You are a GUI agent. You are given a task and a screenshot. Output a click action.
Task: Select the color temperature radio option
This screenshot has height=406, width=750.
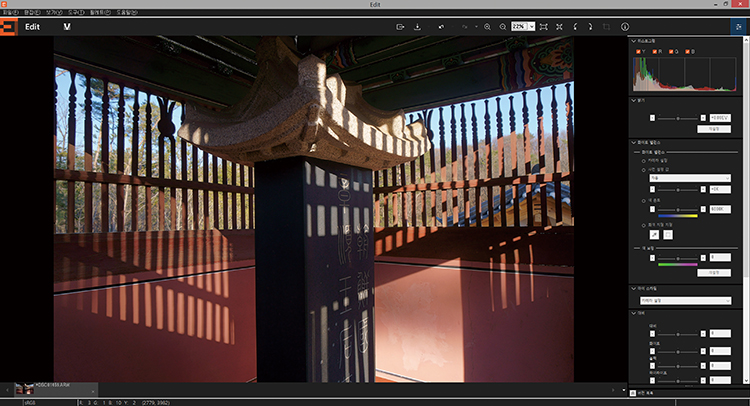click(x=643, y=201)
